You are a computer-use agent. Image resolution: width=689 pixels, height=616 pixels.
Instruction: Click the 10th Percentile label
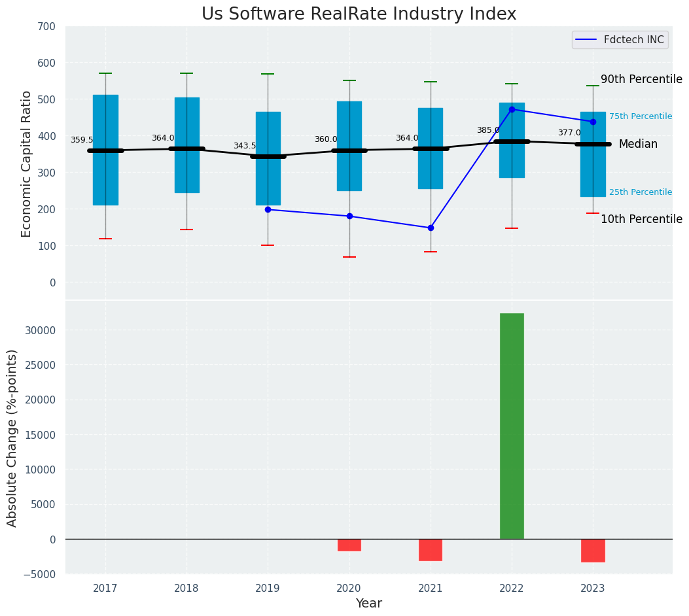tap(641, 218)
